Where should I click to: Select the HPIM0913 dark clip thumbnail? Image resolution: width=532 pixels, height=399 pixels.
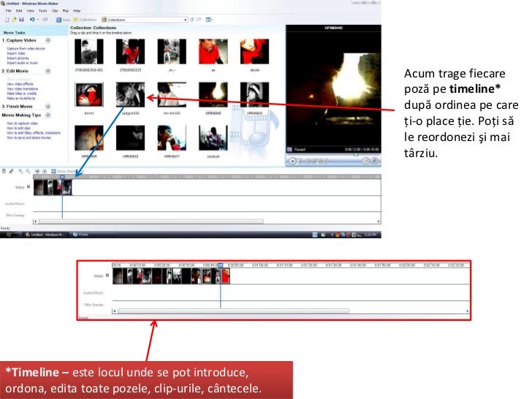click(130, 137)
